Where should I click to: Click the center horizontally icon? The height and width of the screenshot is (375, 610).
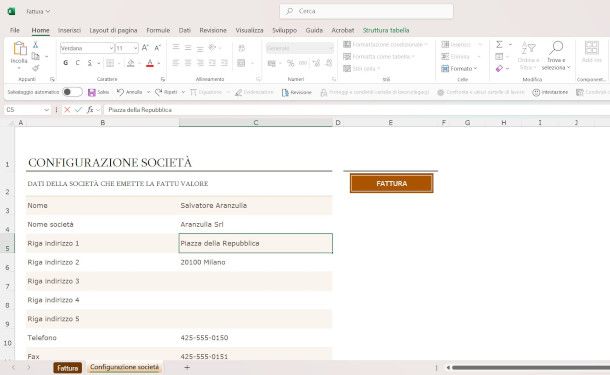point(188,63)
